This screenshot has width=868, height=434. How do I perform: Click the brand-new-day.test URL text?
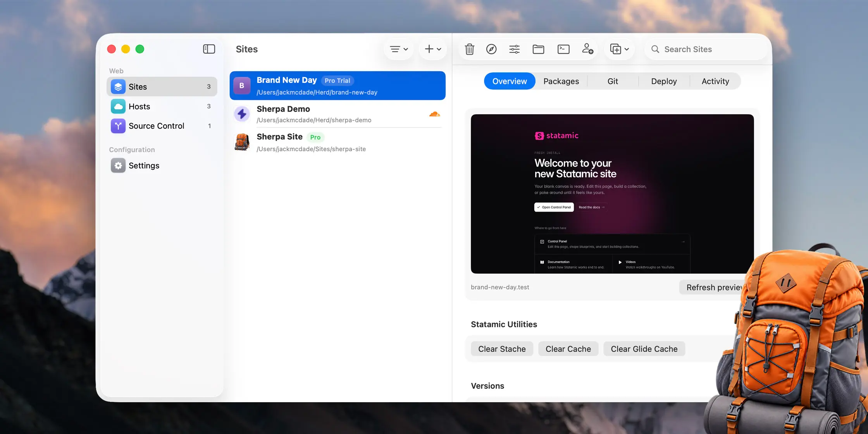click(x=500, y=288)
